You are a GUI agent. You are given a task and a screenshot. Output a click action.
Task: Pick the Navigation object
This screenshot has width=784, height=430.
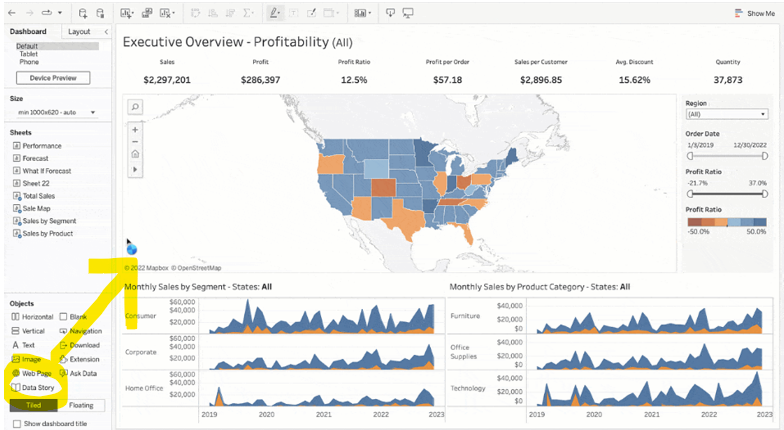(80, 331)
